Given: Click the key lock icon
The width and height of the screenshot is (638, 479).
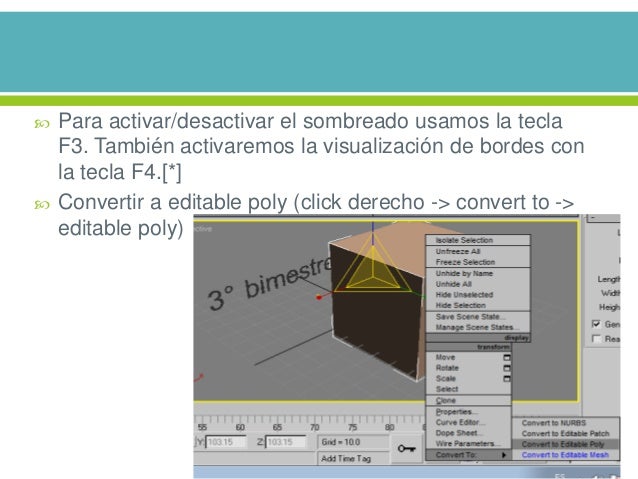Looking at the screenshot, I should point(406,448).
